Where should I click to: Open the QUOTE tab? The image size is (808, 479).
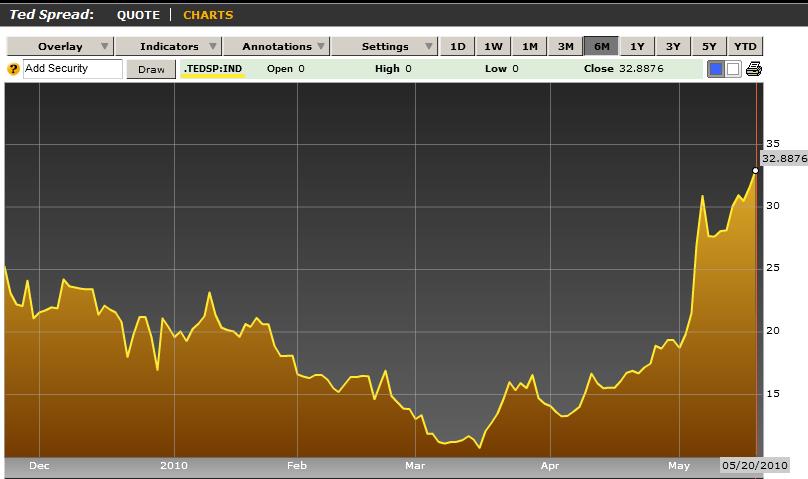pyautogui.click(x=138, y=15)
